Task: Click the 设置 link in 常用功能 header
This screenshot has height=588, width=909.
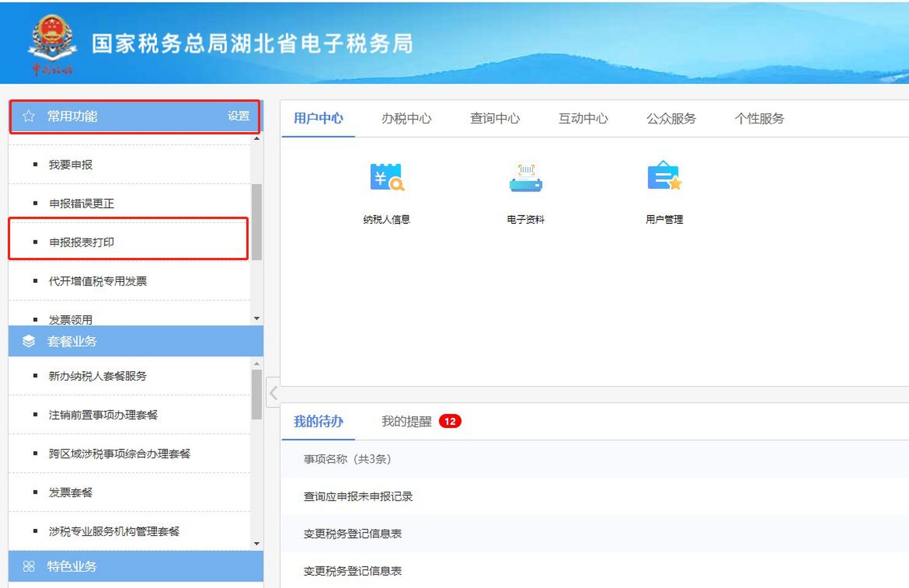Action: (239, 116)
